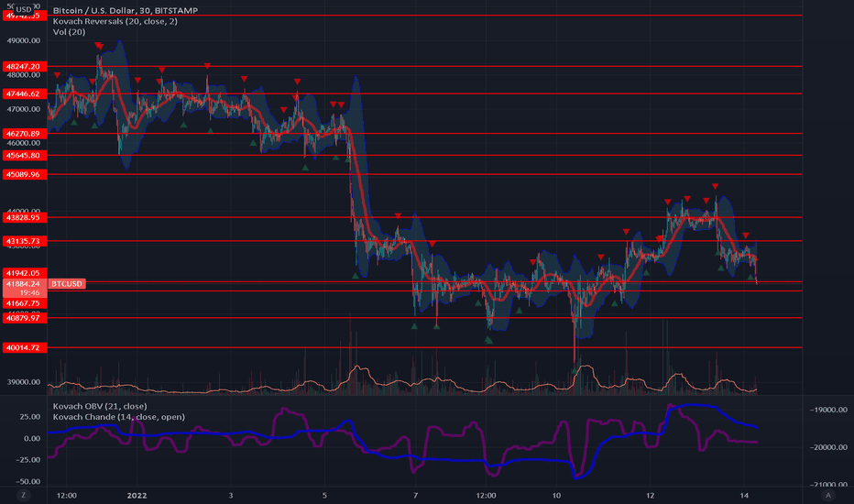Select the 40879.97 price level label

[x=25, y=318]
